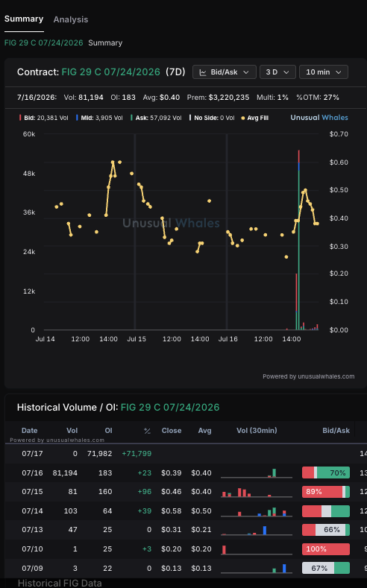
Task: Click the 07/13 volume sparkline chart
Action: tap(257, 530)
